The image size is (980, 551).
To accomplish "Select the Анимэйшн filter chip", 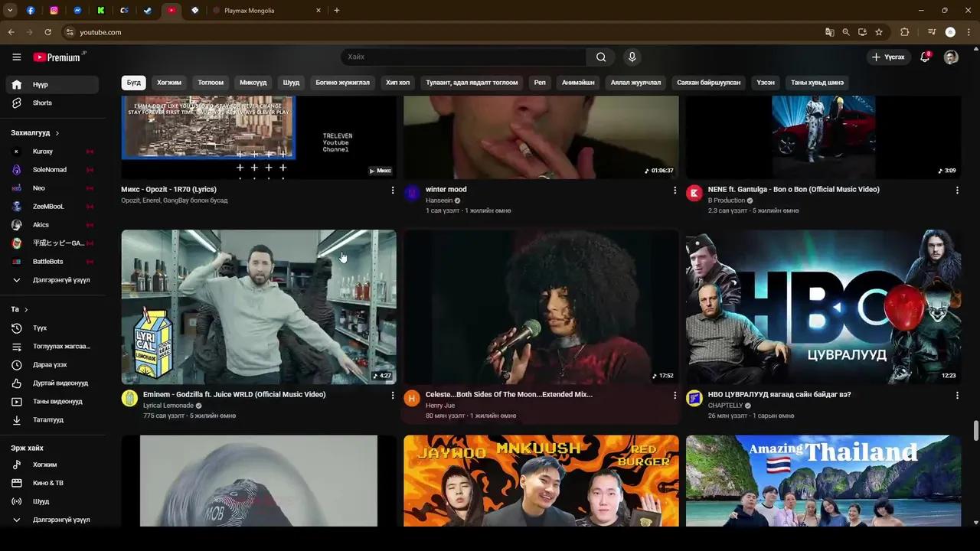I will coord(578,83).
